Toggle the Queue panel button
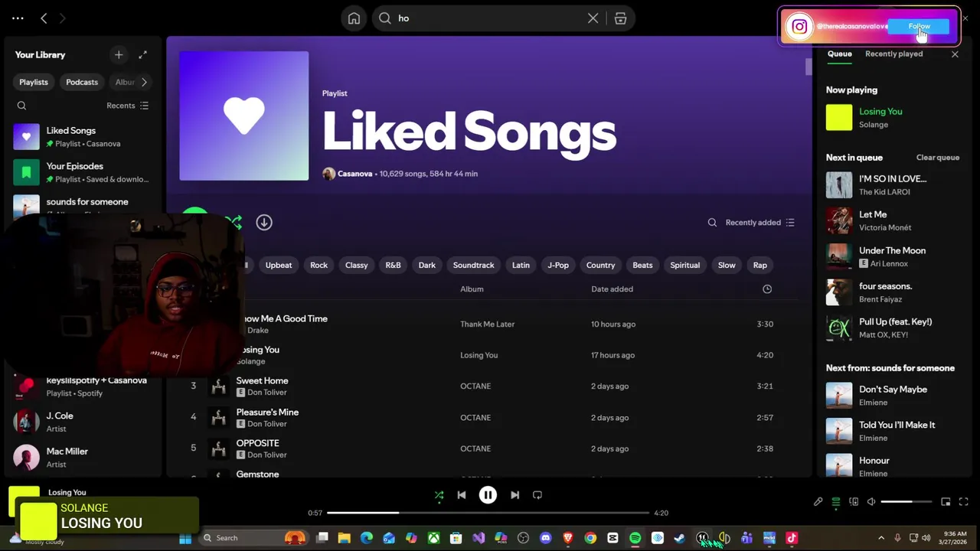The height and width of the screenshot is (551, 980). (835, 502)
